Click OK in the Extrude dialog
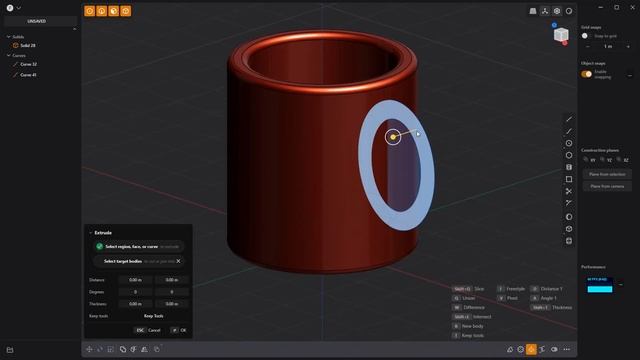Viewport: 640px width, 360px height. coord(179,330)
